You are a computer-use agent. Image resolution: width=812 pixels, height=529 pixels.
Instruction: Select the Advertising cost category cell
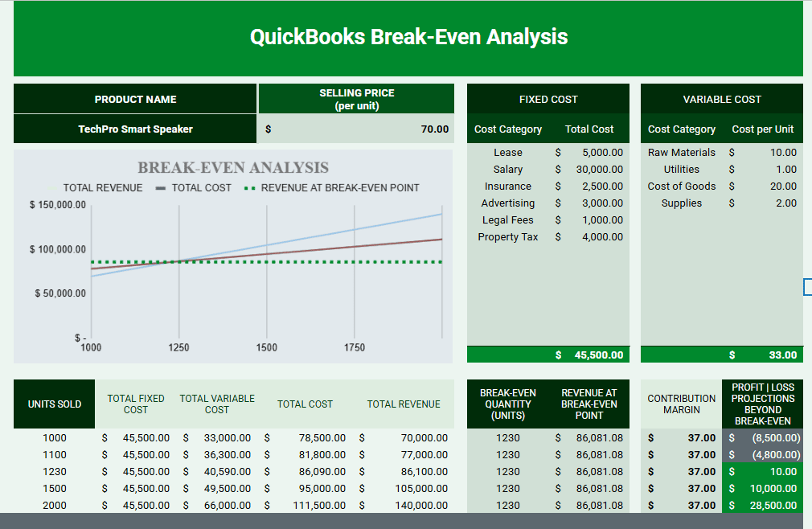508,203
